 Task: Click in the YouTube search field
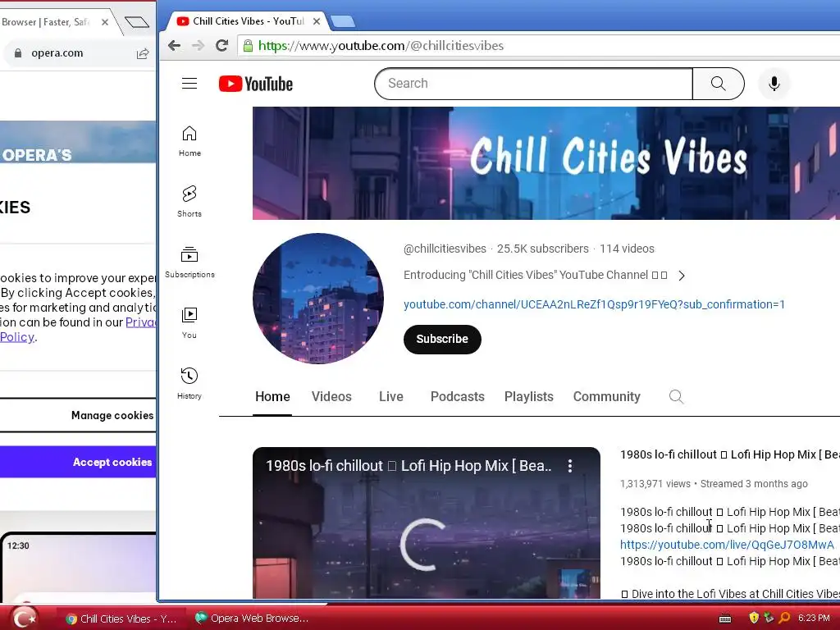(x=533, y=84)
